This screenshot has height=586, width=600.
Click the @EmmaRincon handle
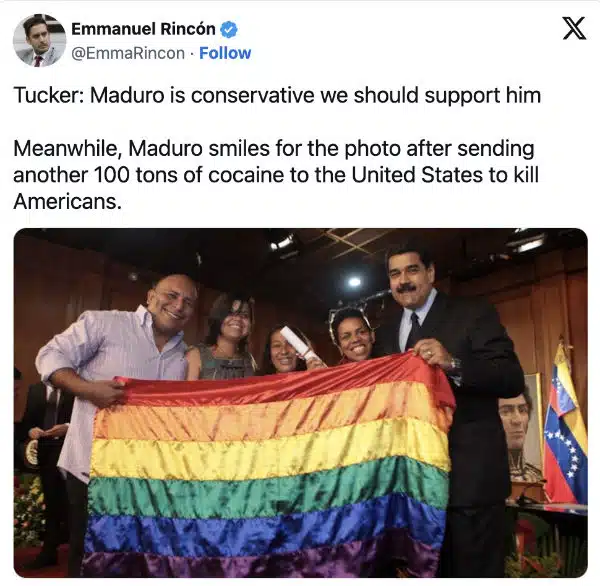tap(128, 53)
